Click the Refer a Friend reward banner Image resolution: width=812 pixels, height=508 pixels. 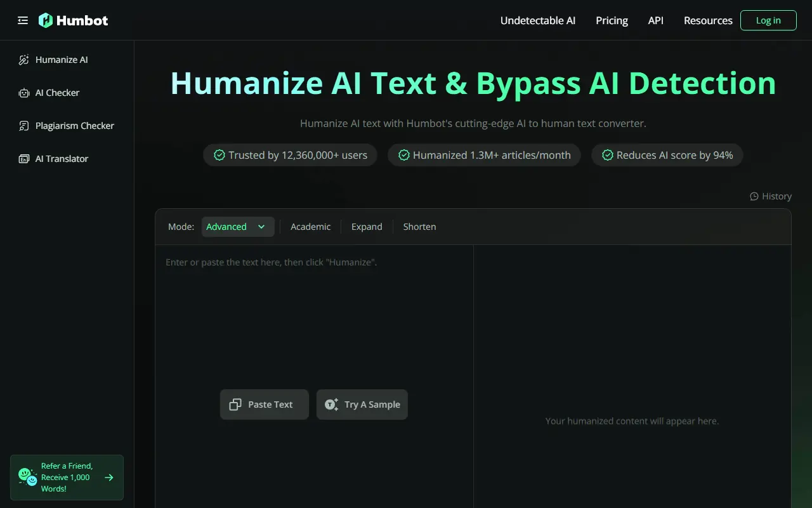tap(67, 477)
